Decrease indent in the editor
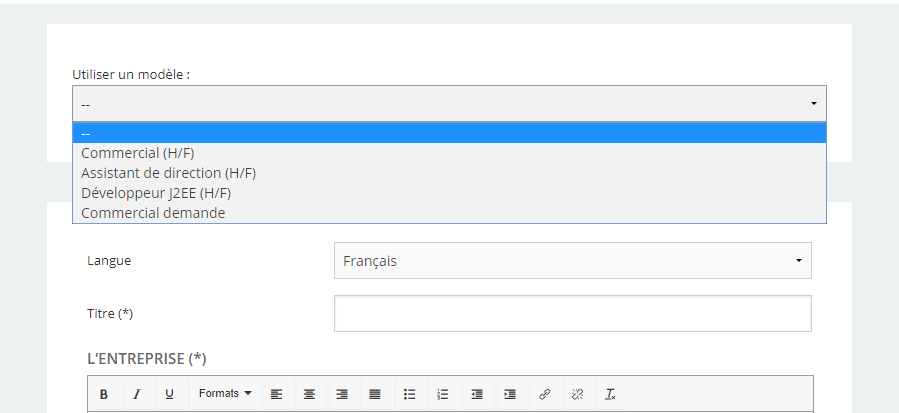This screenshot has width=899, height=413. (x=477, y=394)
